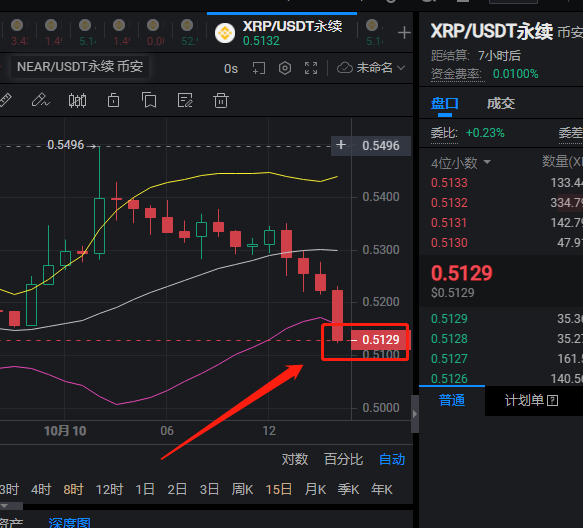This screenshot has width=583, height=528.
Task: Toggle 百分比 percentage scale
Action: point(343,460)
